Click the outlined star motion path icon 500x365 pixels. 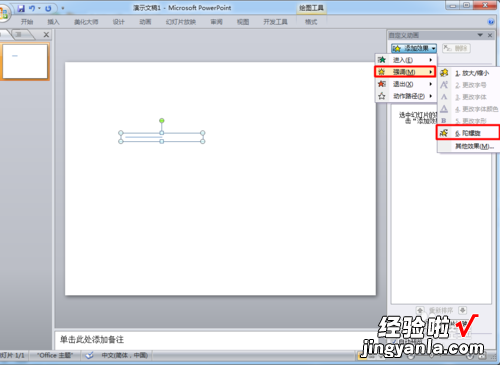pos(382,96)
